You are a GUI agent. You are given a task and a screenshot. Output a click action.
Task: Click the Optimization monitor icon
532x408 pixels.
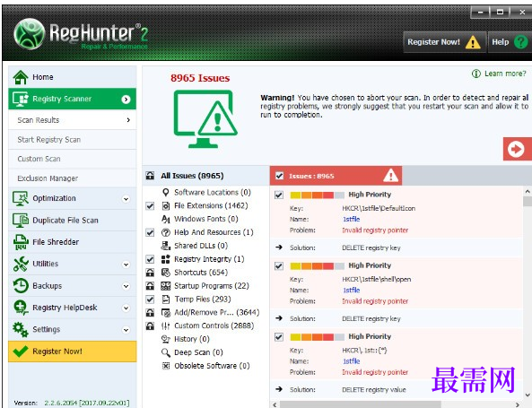[x=21, y=198]
